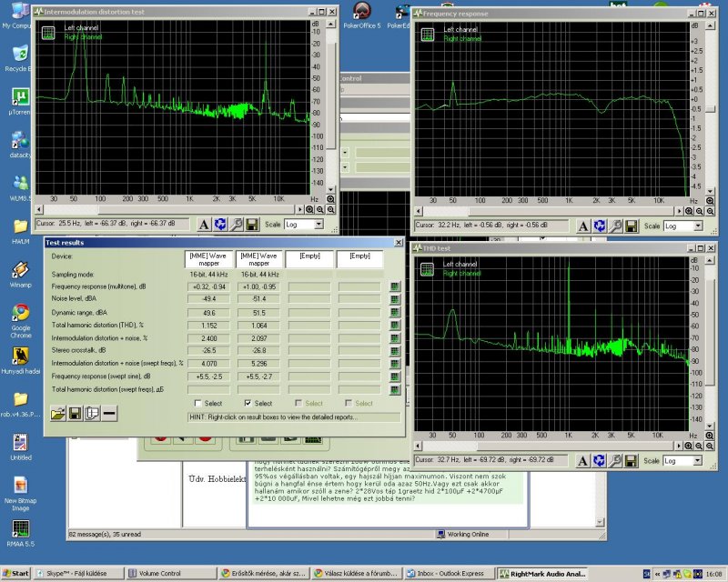The image size is (728, 582).
Task: Open RMAA 5.5 desktop shortcut
Action: (x=20, y=533)
